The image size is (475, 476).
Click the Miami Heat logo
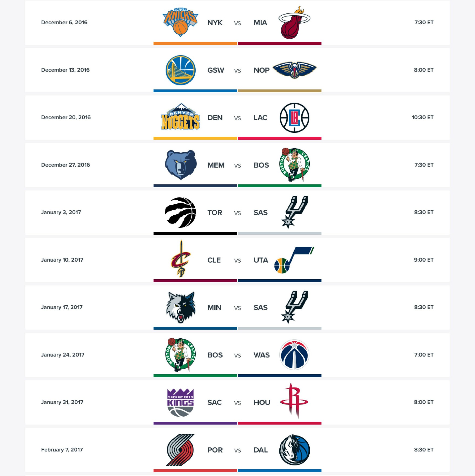(x=294, y=22)
